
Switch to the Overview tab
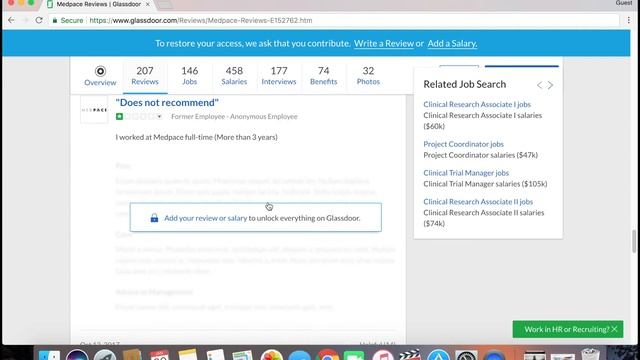pyautogui.click(x=100, y=76)
